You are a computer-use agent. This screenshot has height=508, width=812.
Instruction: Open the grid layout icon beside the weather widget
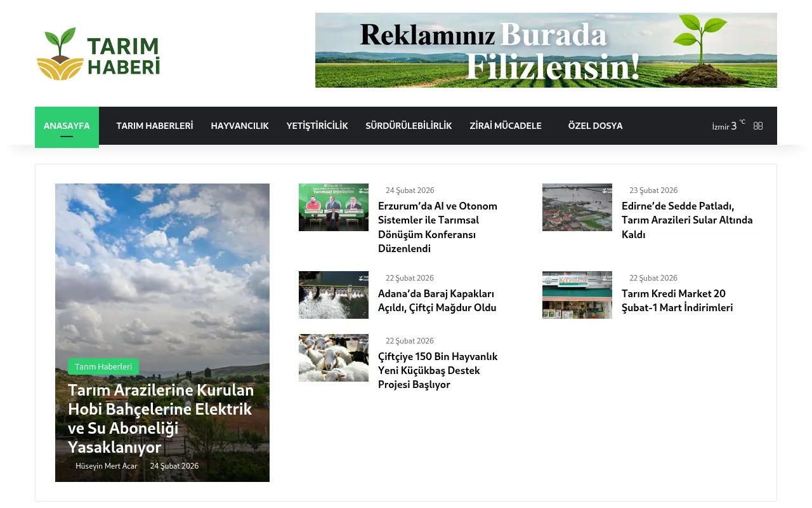[x=758, y=126]
